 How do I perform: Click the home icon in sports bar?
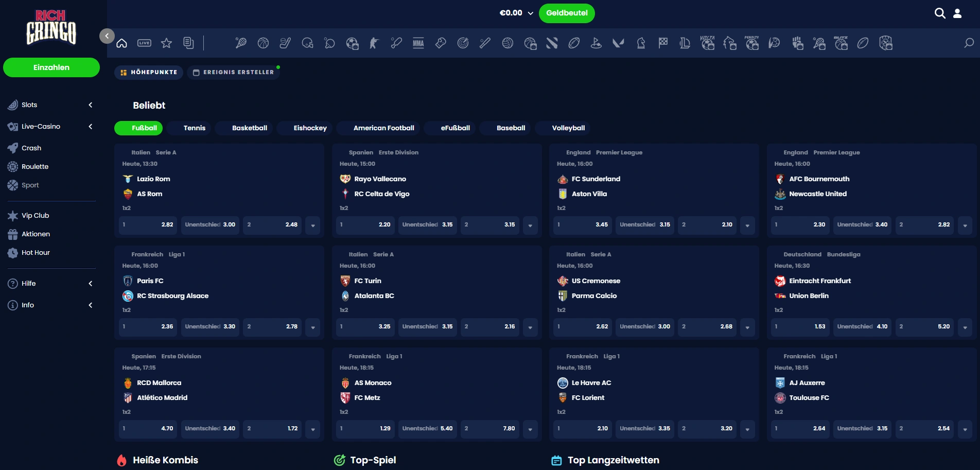(121, 43)
